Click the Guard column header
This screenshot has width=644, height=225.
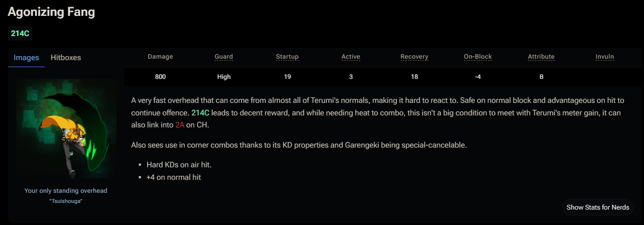coord(224,57)
